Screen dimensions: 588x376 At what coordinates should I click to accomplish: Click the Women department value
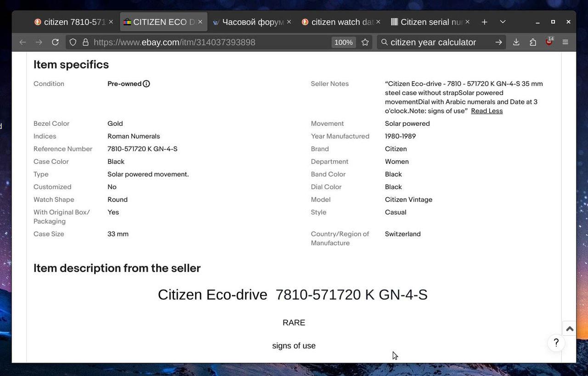[397, 162]
